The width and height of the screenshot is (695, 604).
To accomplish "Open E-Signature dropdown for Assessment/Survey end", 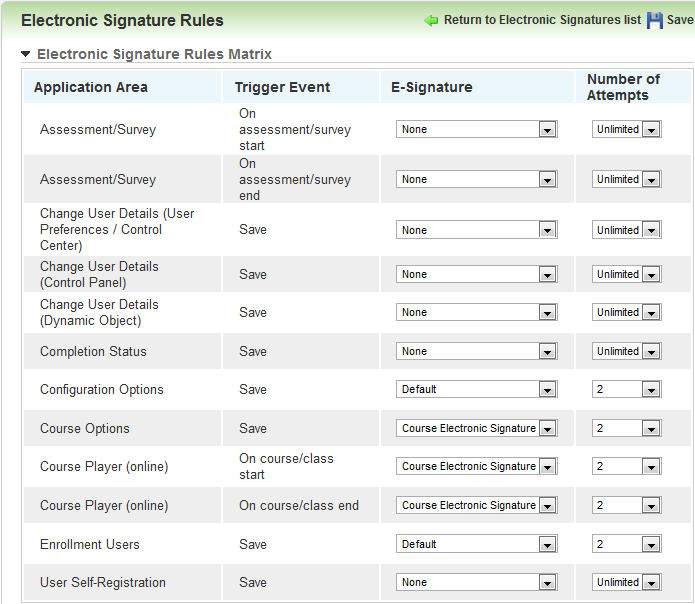I will [476, 179].
